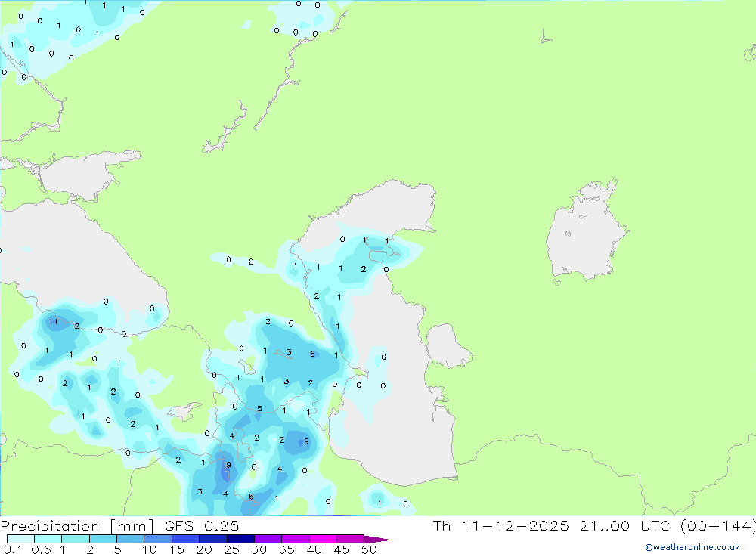Click the 25–30 mm navy legend swatch
This screenshot has width=756, height=554.
point(240,539)
